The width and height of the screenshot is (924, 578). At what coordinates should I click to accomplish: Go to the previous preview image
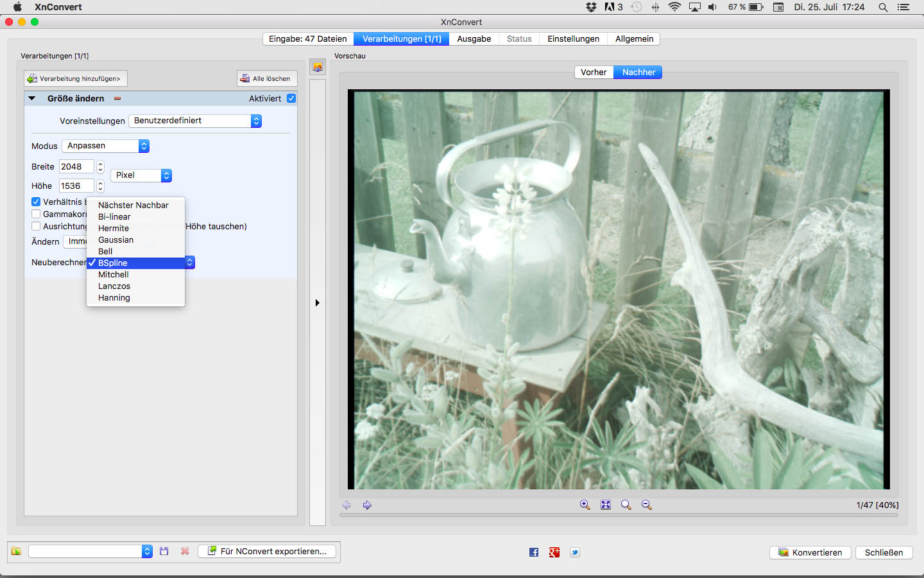pyautogui.click(x=346, y=505)
